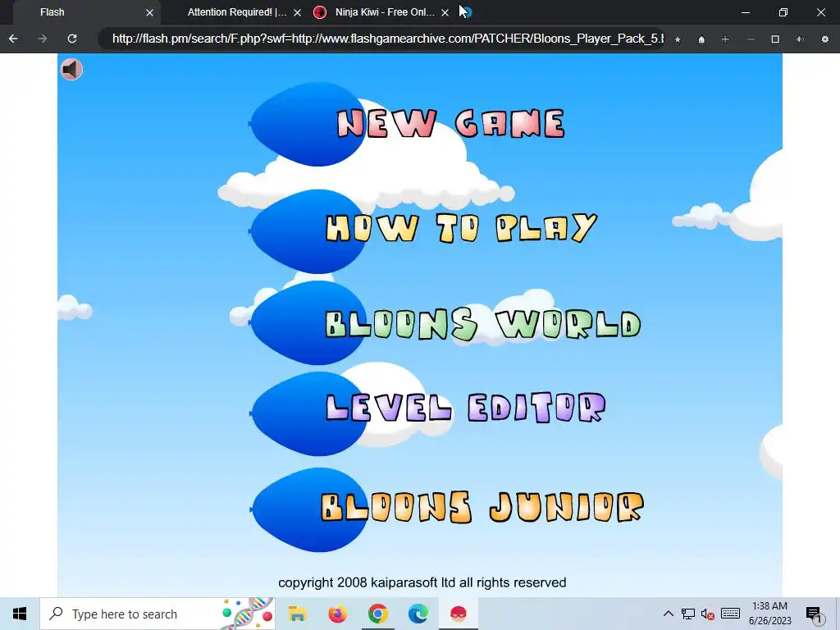Click the copyright 2008 kaiparasoft text
This screenshot has height=630, width=840.
pos(422,582)
